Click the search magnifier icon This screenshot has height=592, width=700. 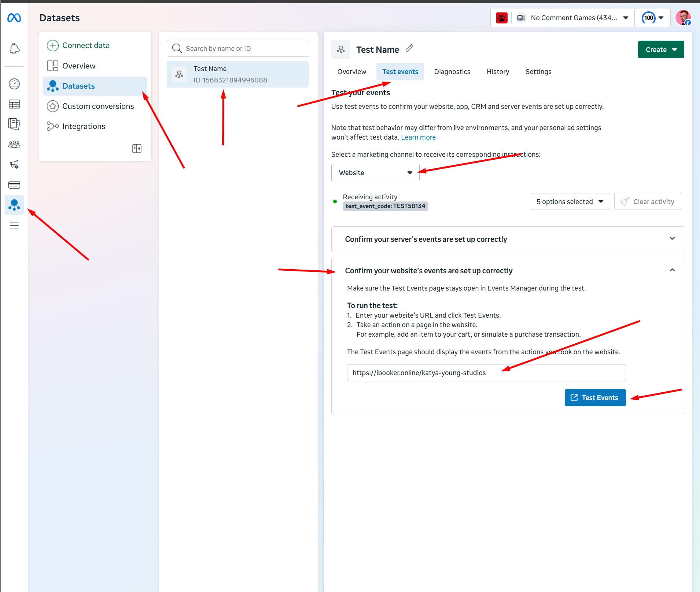[x=177, y=48]
